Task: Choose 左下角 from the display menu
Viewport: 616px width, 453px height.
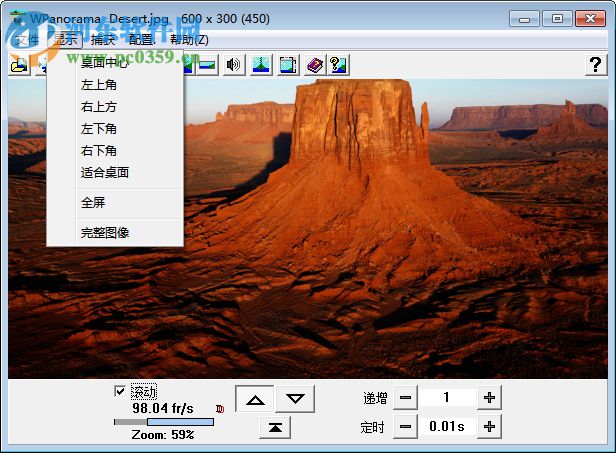Action: coord(116,129)
